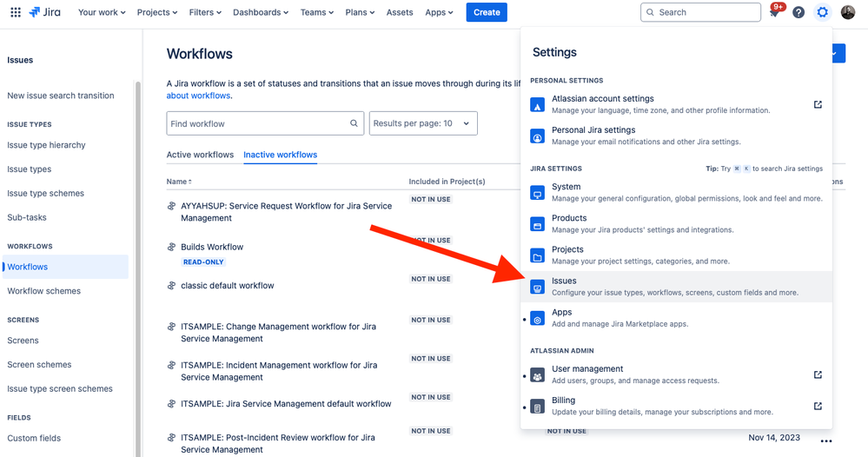Select User management in Settings menu
This screenshot has height=457, width=868.
(x=676, y=374)
